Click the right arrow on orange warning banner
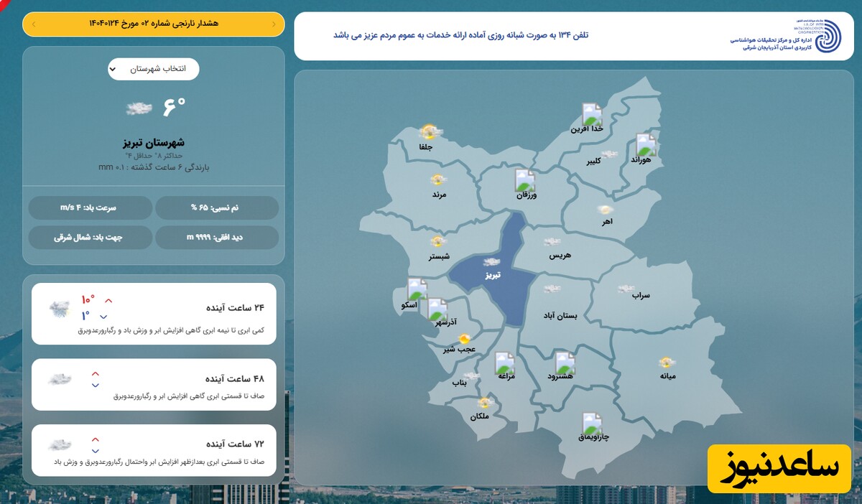Image resolution: width=862 pixels, height=504 pixels. pos(274,24)
